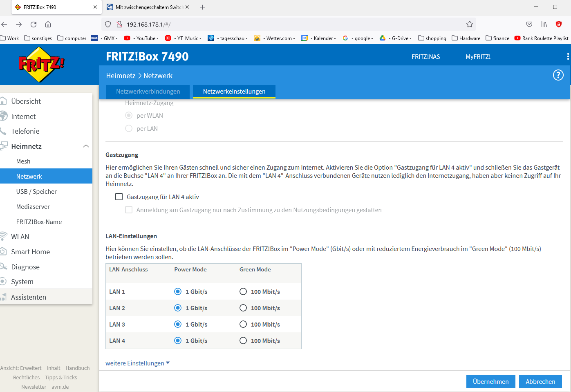
Task: Open the google bookmark
Action: click(358, 38)
